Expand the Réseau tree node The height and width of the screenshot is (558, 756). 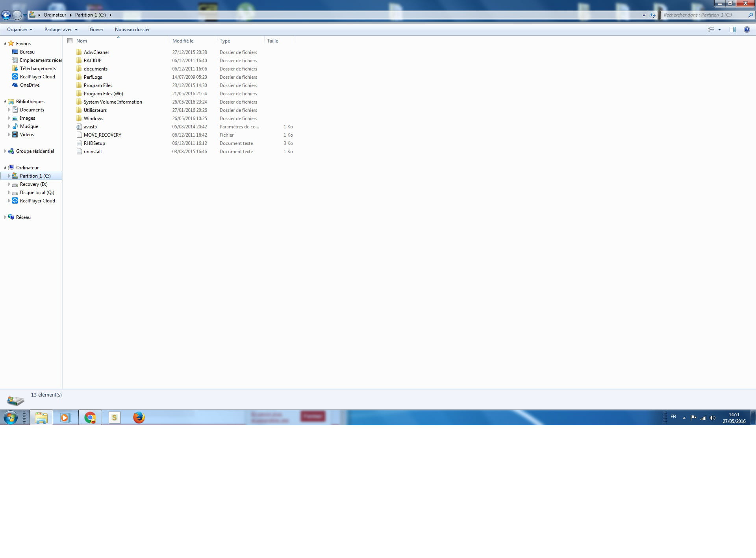5,217
